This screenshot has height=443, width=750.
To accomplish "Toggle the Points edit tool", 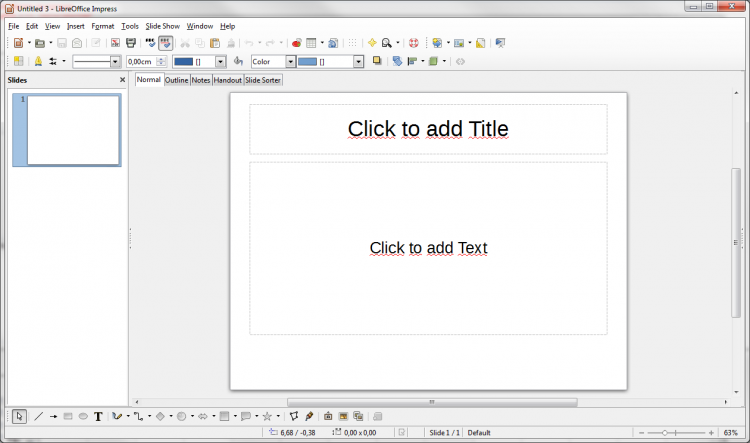I will click(x=294, y=417).
